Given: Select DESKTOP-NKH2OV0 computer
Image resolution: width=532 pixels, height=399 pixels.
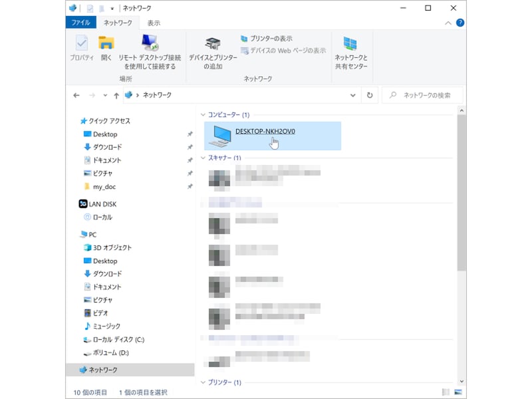Looking at the screenshot, I should pyautogui.click(x=265, y=132).
